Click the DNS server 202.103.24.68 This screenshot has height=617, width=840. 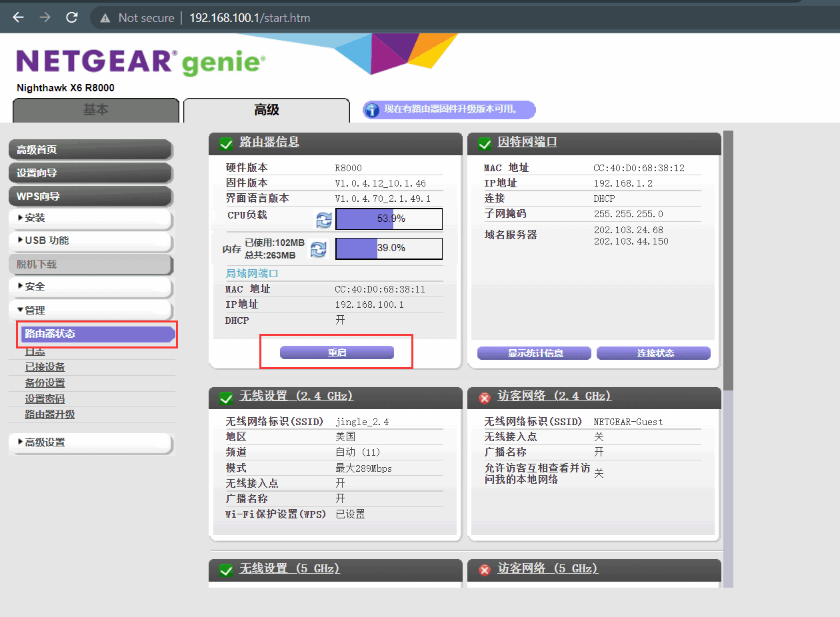point(628,230)
